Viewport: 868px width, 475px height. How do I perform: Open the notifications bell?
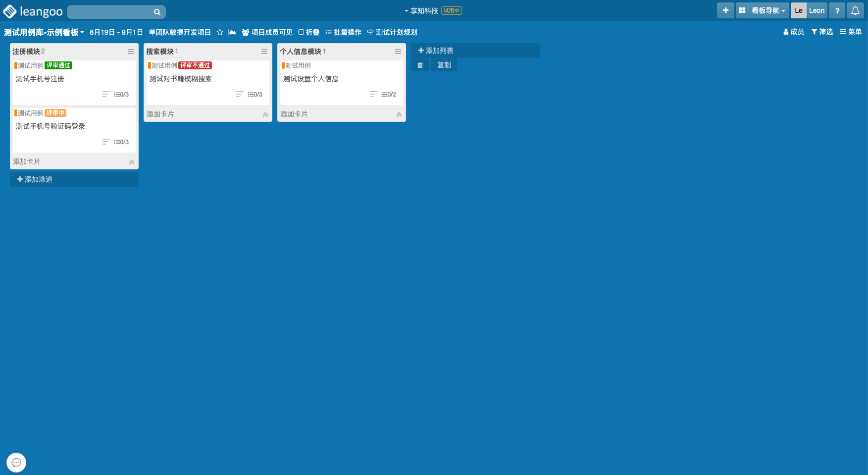tap(855, 10)
